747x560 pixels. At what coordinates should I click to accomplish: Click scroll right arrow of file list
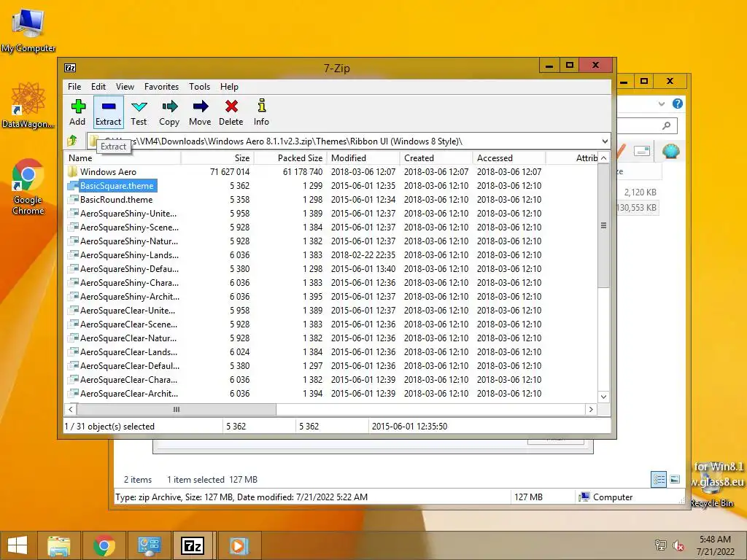[x=591, y=410]
